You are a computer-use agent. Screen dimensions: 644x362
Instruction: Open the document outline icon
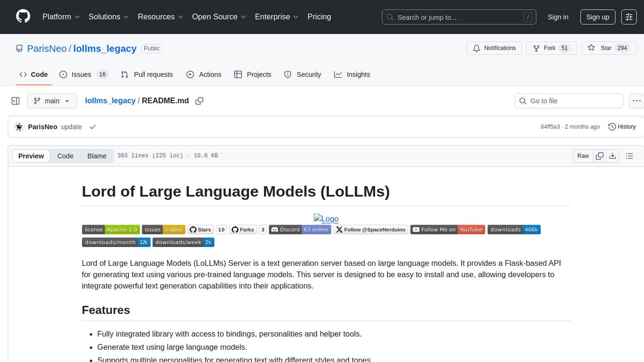[x=629, y=156]
